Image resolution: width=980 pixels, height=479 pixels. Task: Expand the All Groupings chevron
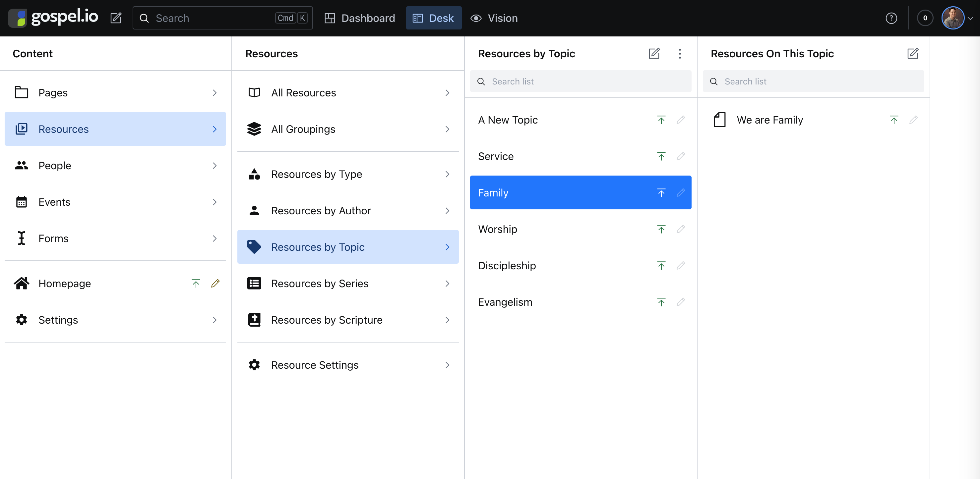point(447,129)
